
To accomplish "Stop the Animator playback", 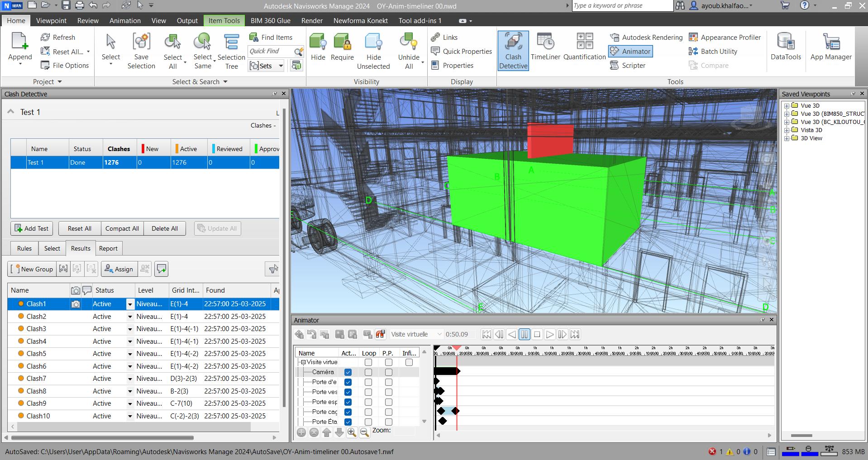I will 537,334.
